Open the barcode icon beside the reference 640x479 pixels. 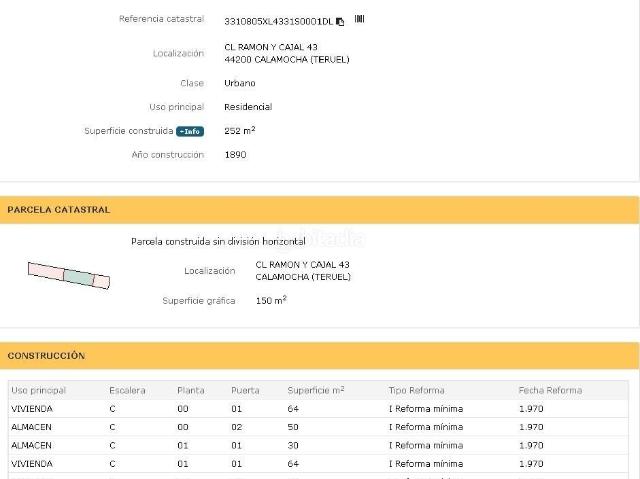(359, 19)
